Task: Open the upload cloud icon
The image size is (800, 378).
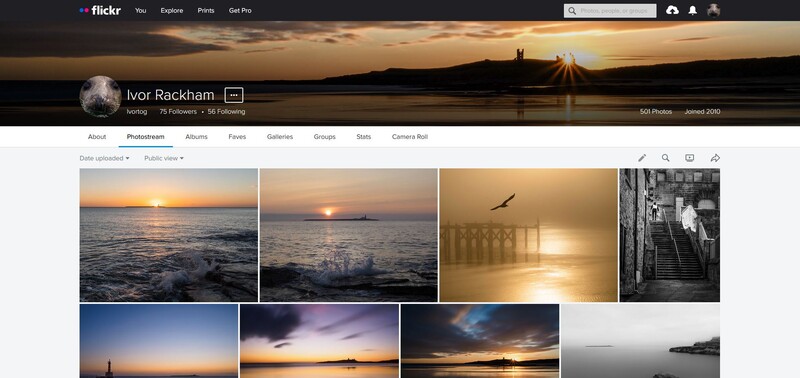Action: 672,10
